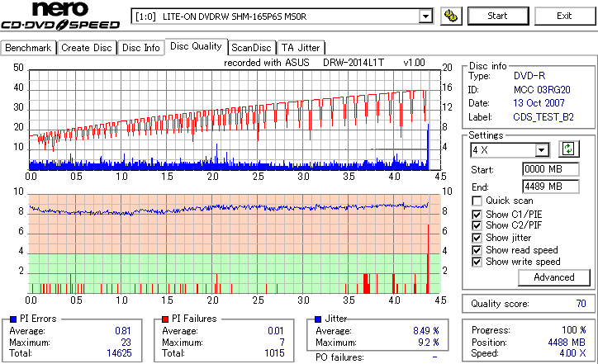Click the red PI Failures legend square

165,319
